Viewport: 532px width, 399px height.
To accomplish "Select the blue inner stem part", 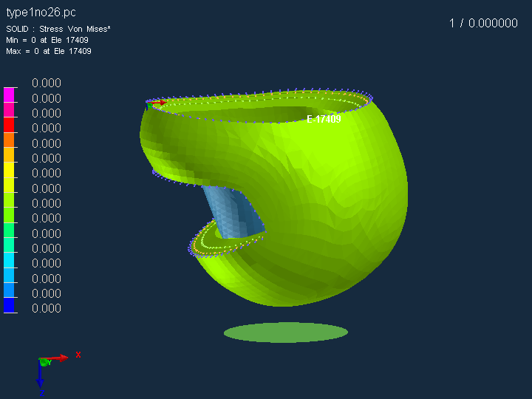I will [x=233, y=212].
